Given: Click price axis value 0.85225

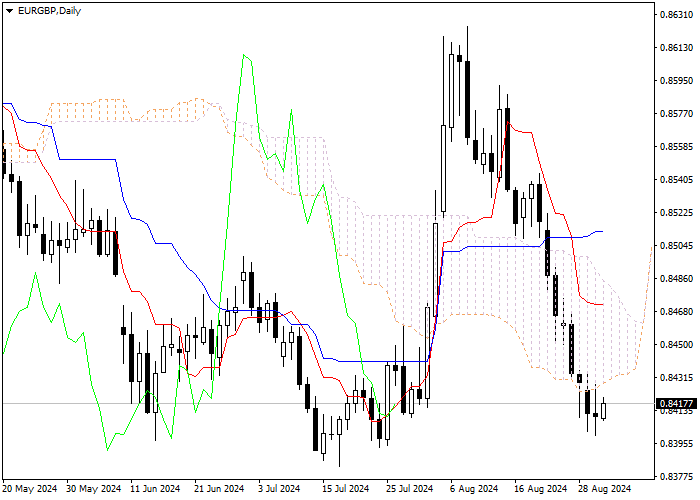Looking at the screenshot, I should (x=677, y=213).
